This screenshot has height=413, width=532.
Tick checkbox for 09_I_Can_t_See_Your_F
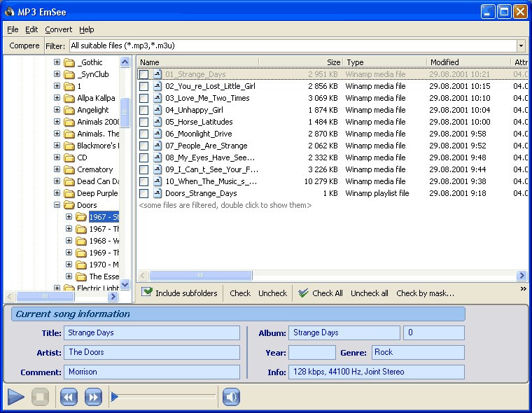tap(144, 169)
